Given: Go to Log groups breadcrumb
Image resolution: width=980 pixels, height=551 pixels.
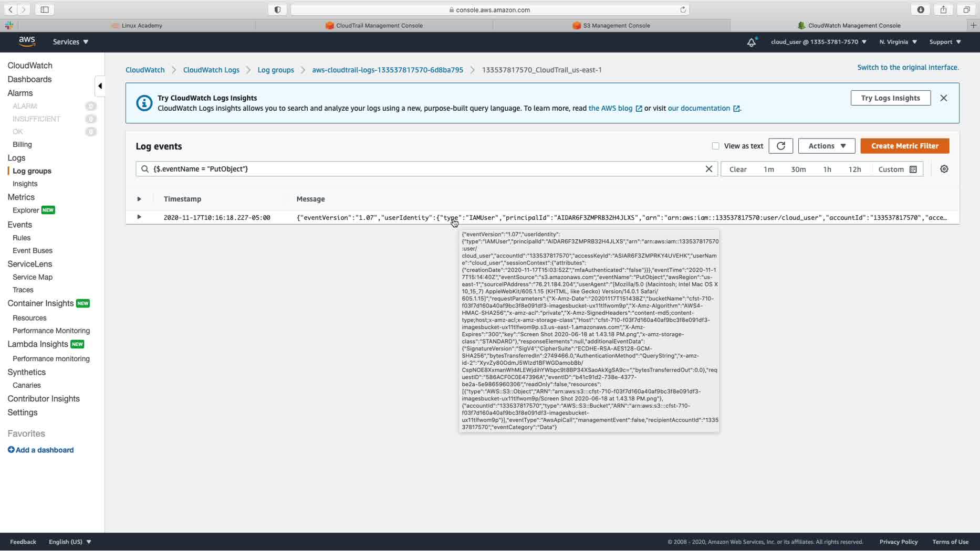Looking at the screenshot, I should [276, 70].
